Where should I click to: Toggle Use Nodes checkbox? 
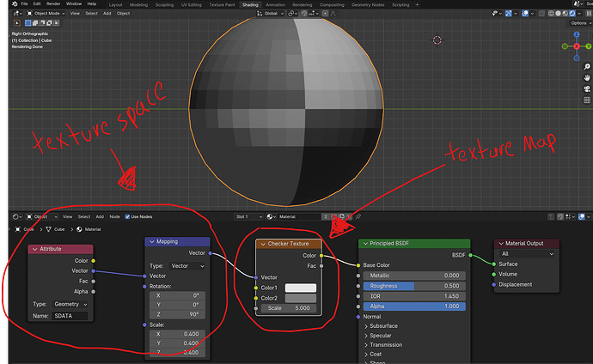[127, 216]
